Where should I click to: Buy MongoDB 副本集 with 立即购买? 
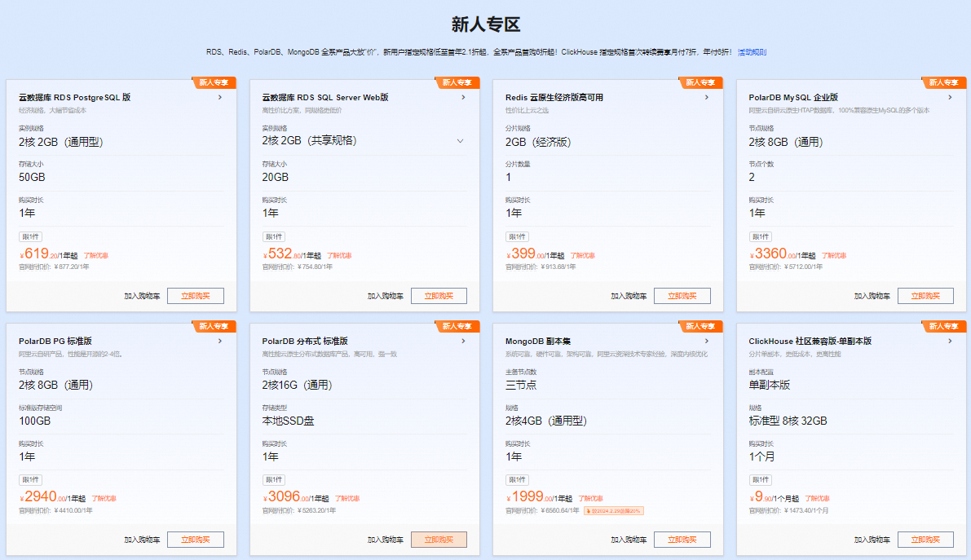click(682, 540)
